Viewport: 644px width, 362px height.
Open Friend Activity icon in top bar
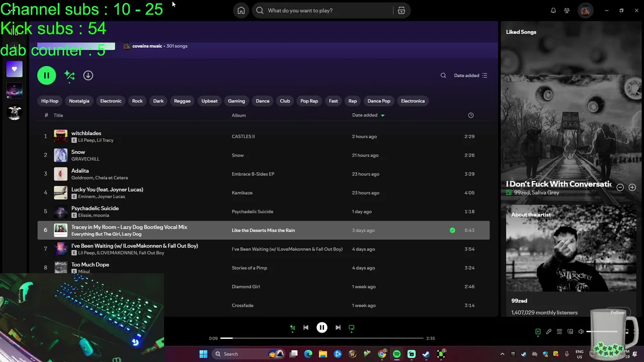click(567, 11)
